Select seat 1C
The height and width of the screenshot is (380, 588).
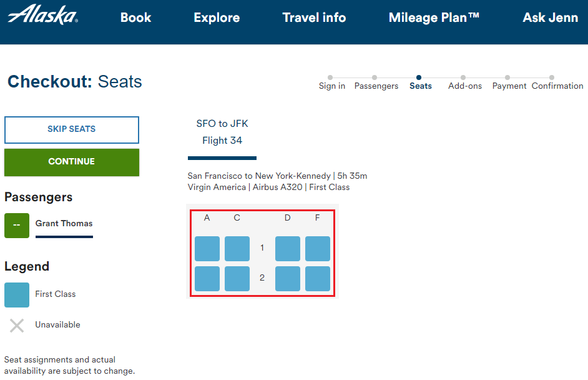click(x=237, y=248)
